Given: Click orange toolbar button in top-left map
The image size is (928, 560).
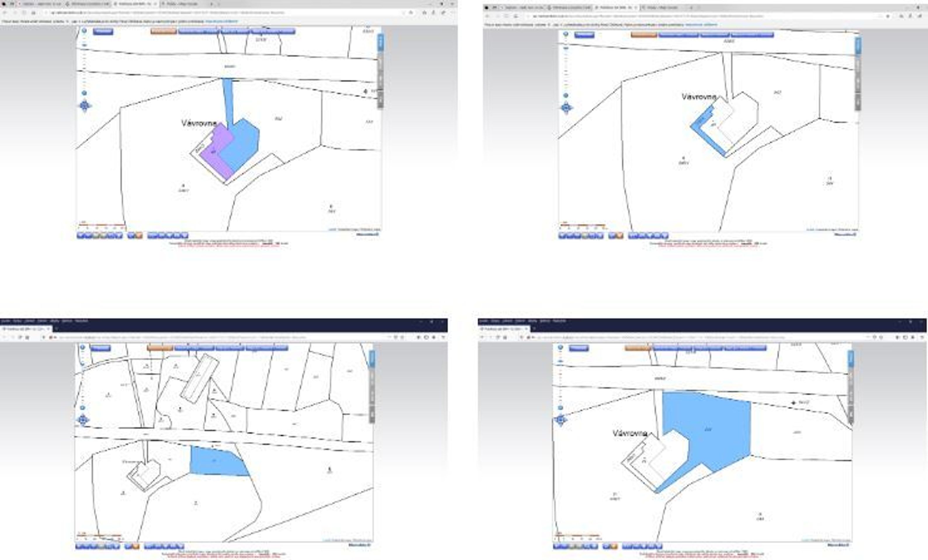Looking at the screenshot, I should pos(163,31).
